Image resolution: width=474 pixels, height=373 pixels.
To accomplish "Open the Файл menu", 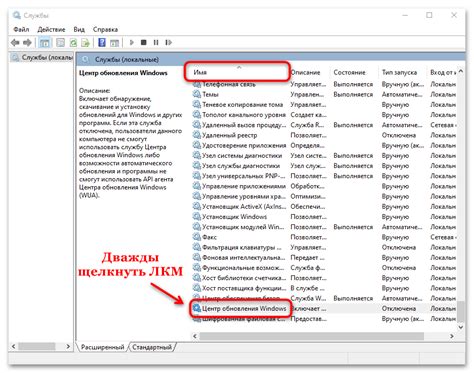I will tap(21, 29).
